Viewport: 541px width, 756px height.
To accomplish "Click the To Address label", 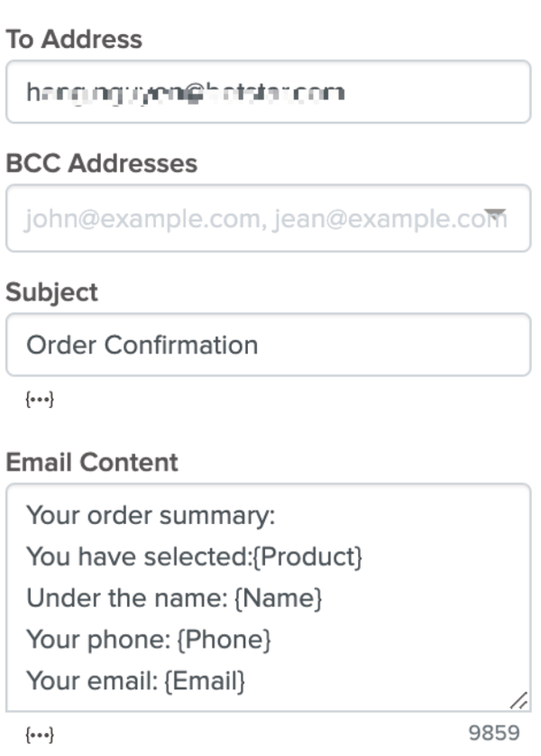I will pyautogui.click(x=74, y=39).
